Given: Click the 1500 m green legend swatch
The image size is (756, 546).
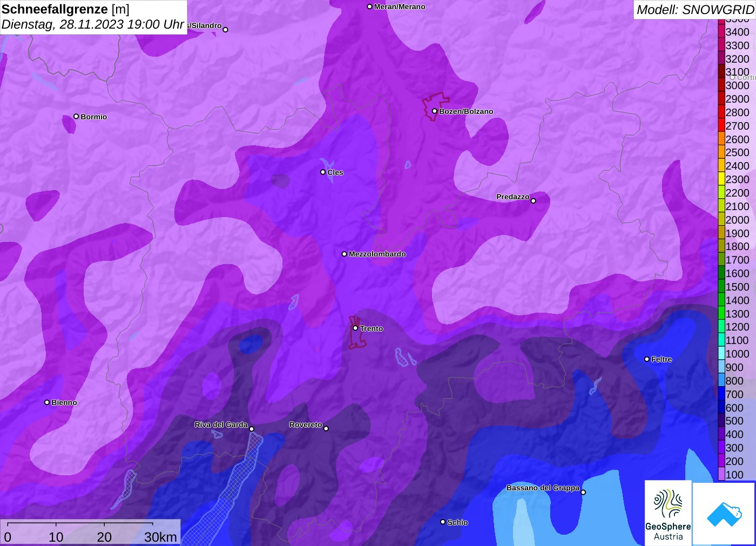Looking at the screenshot, I should (x=721, y=287).
